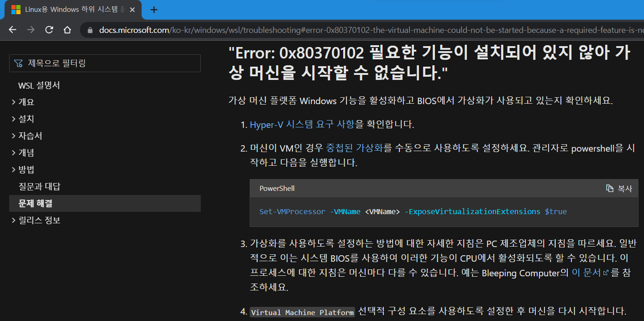
Task: Open Hyper-V 시스템 요구 사항 link
Action: (302, 124)
